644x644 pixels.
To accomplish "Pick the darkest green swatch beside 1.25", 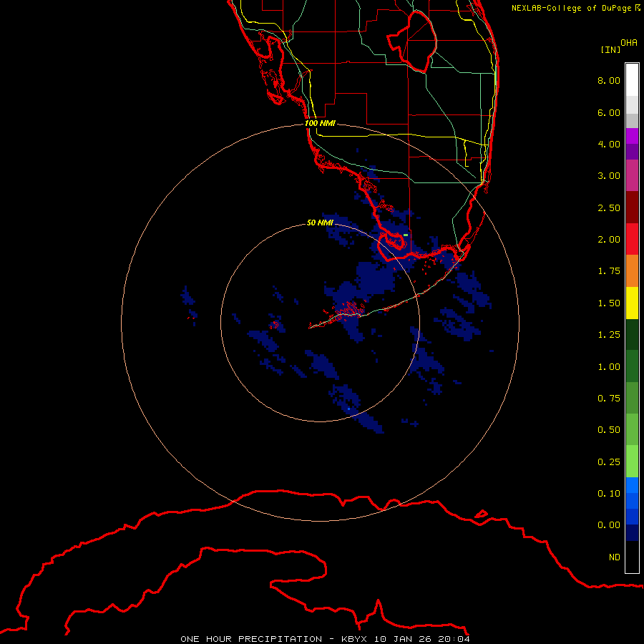I will [x=632, y=334].
